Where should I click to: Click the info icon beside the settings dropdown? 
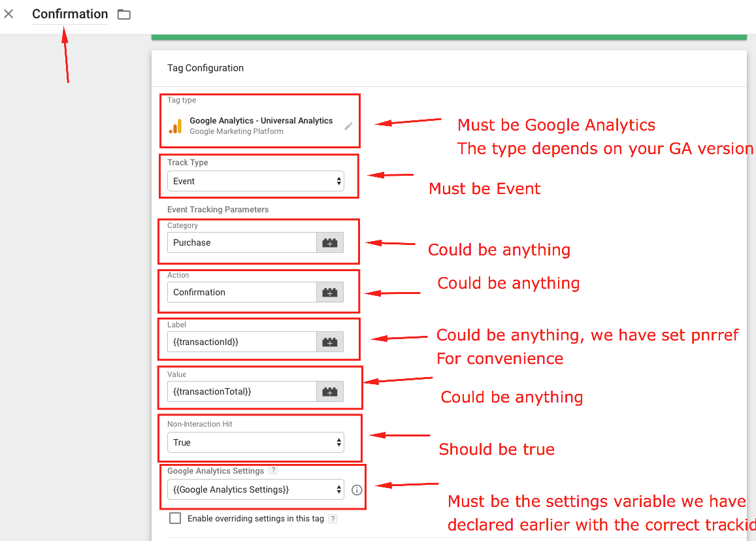(357, 490)
